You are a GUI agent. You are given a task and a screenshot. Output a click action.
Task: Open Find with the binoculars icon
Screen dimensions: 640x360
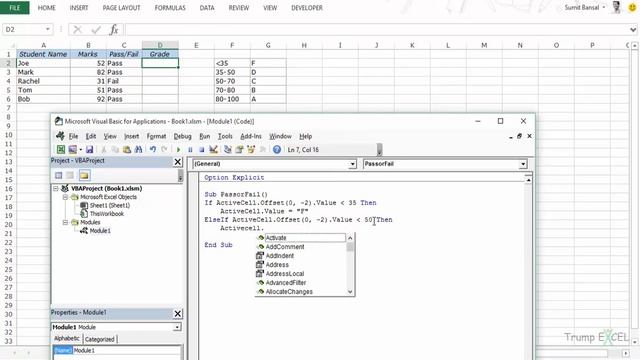(x=138, y=150)
